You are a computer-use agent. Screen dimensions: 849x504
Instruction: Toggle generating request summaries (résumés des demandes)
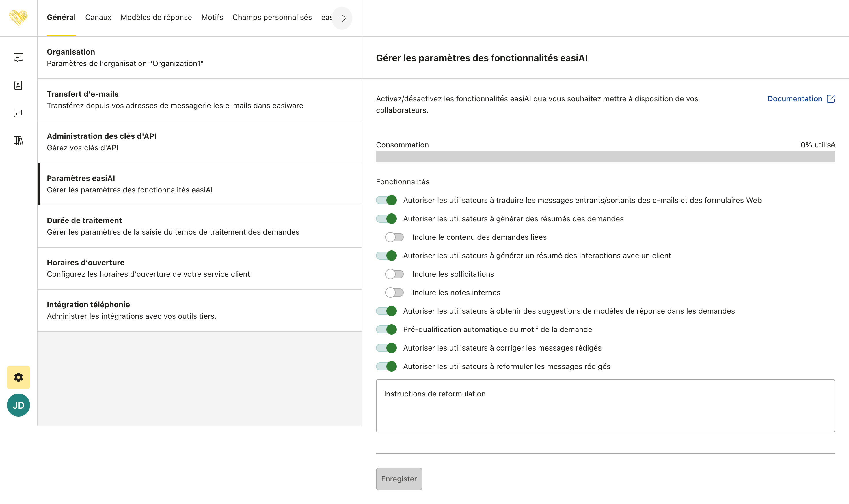point(386,219)
